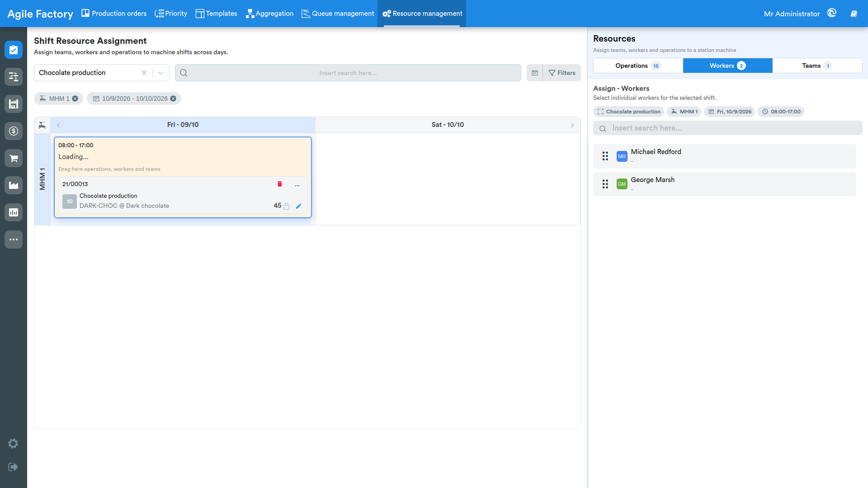Click the calendar view icon beside Filters

[535, 73]
